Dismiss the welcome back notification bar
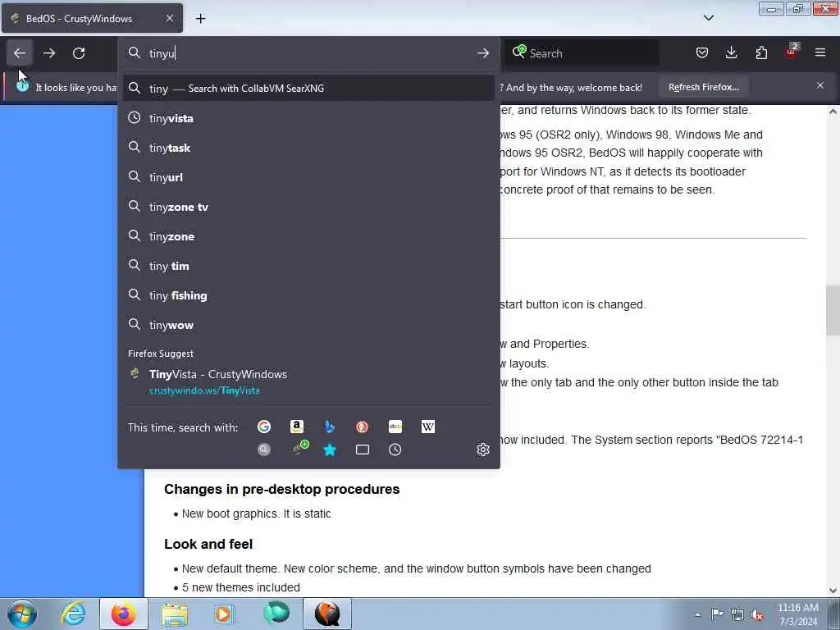Image resolution: width=840 pixels, height=630 pixels. pos(820,85)
